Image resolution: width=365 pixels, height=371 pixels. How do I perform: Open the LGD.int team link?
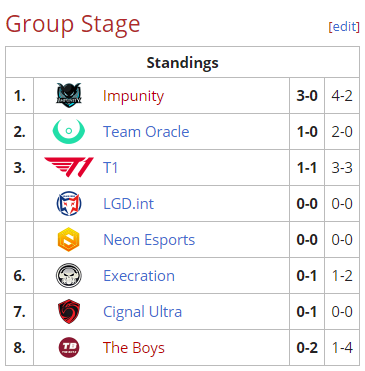click(x=128, y=204)
